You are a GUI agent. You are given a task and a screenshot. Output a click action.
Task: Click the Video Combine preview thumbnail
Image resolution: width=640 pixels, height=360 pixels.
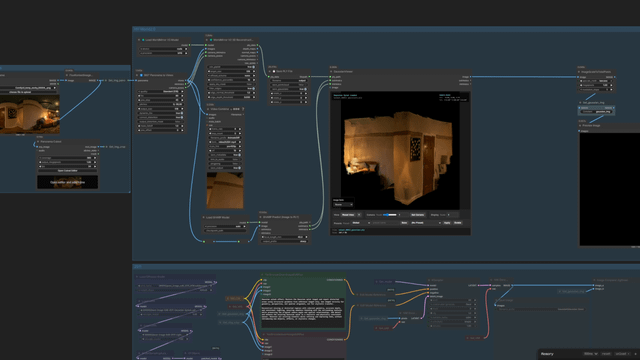click(x=225, y=190)
